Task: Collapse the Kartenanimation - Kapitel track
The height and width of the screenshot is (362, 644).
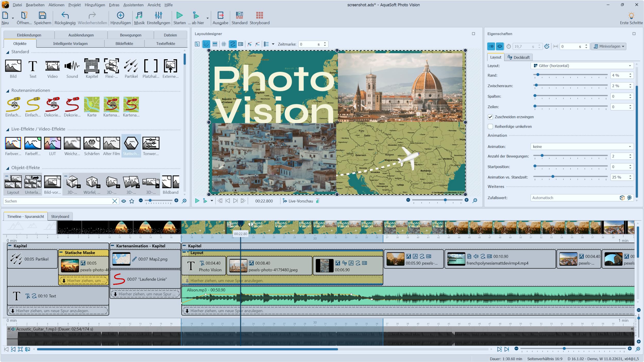Action: [x=113, y=246]
